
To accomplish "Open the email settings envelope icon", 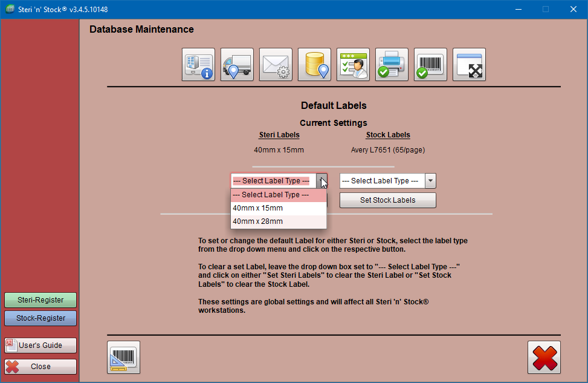I will point(276,64).
